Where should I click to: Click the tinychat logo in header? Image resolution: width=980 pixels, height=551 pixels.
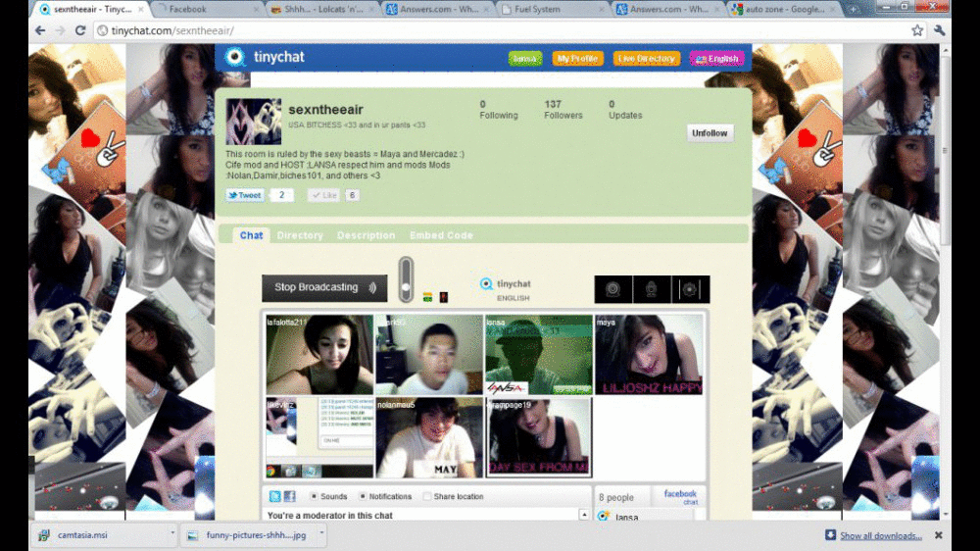point(265,57)
